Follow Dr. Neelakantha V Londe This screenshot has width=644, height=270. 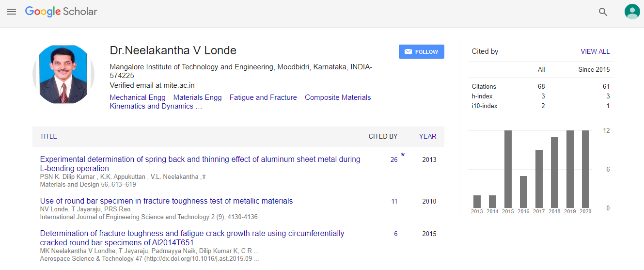click(422, 52)
